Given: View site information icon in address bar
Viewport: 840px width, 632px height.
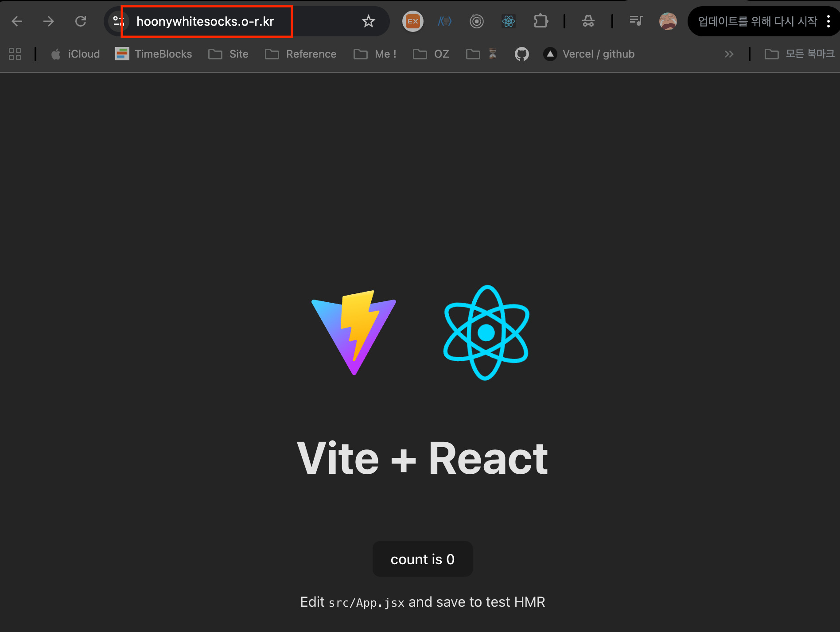Looking at the screenshot, I should tap(118, 21).
